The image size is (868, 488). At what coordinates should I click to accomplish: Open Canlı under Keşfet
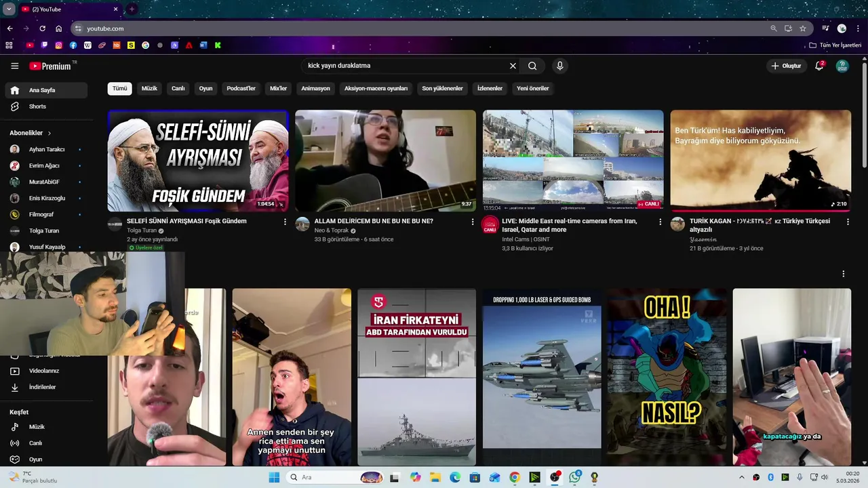point(46,443)
